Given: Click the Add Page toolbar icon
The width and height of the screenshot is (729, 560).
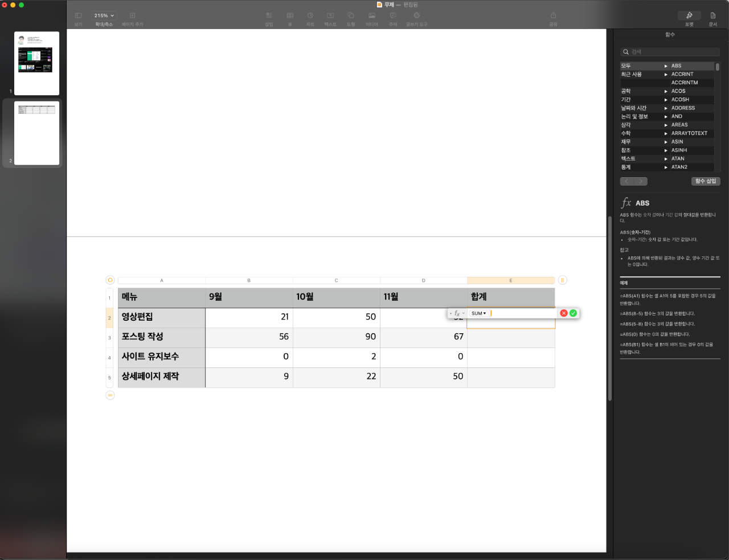Looking at the screenshot, I should point(132,16).
